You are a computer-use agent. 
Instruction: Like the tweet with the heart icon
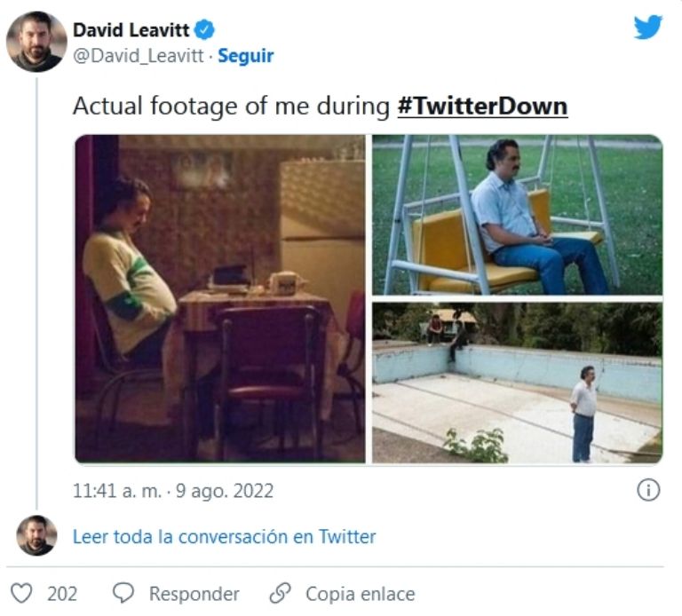pyautogui.click(x=24, y=593)
